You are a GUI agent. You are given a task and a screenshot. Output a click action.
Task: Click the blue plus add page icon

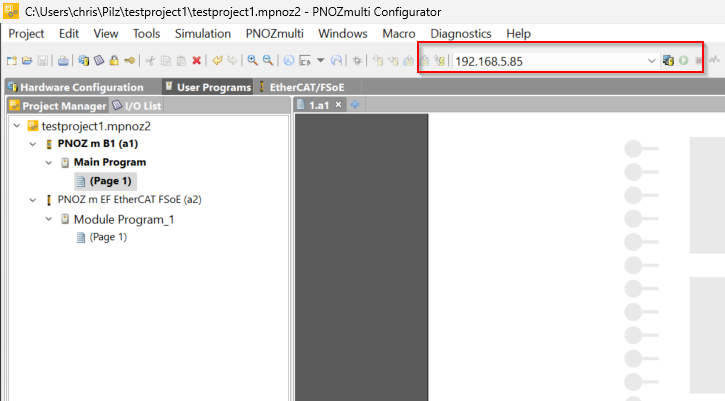(355, 105)
